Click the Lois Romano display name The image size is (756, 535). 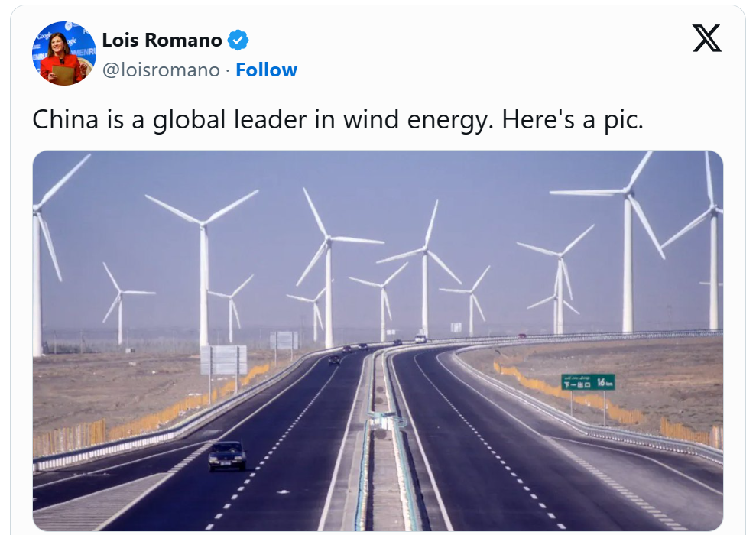pyautogui.click(x=162, y=40)
